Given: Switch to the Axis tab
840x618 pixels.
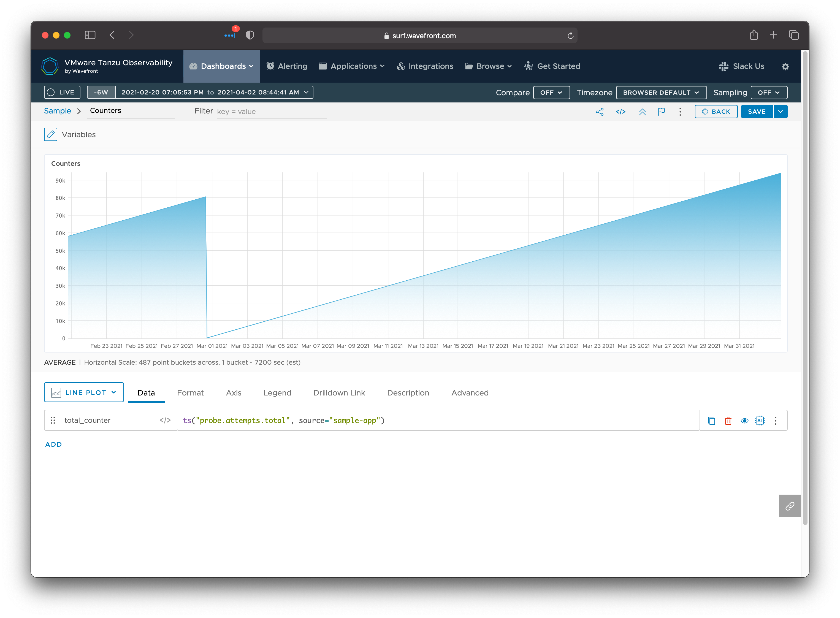Looking at the screenshot, I should tap(233, 393).
